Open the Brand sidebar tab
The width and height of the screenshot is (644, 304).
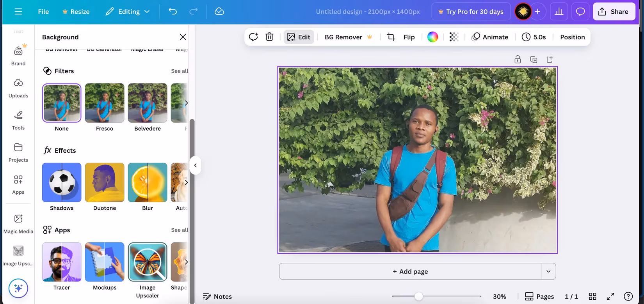pos(18,56)
